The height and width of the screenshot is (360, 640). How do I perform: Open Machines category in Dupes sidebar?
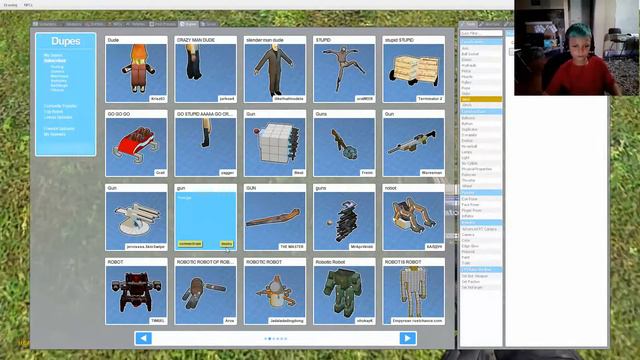(59, 76)
